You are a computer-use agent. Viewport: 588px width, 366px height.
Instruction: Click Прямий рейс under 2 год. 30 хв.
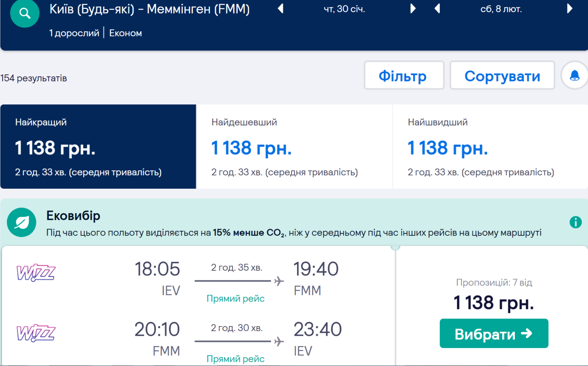[235, 359]
